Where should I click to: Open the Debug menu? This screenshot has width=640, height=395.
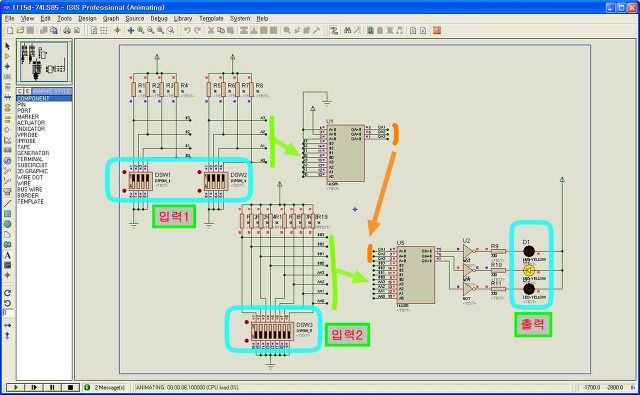coord(159,18)
